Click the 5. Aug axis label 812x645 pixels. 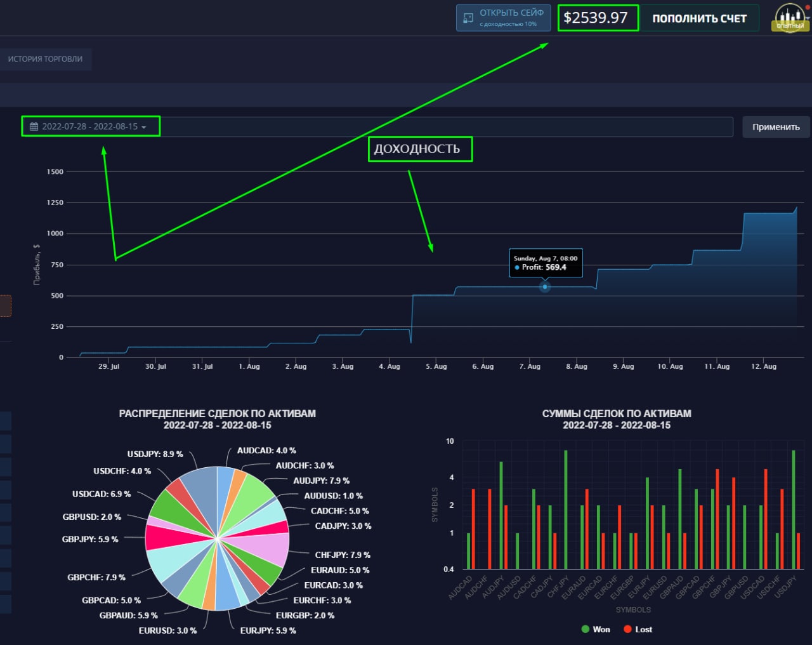point(436,366)
